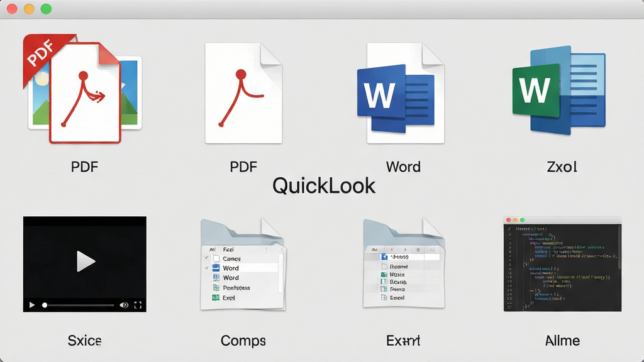Click the Comps label
The height and width of the screenshot is (362, 644).
pyautogui.click(x=243, y=341)
